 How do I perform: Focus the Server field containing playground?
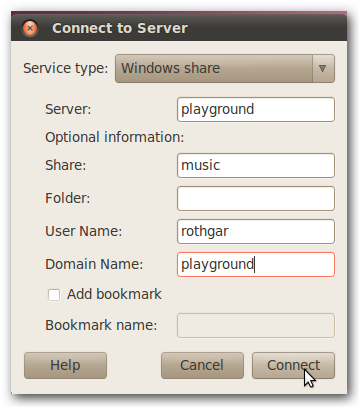click(x=256, y=110)
